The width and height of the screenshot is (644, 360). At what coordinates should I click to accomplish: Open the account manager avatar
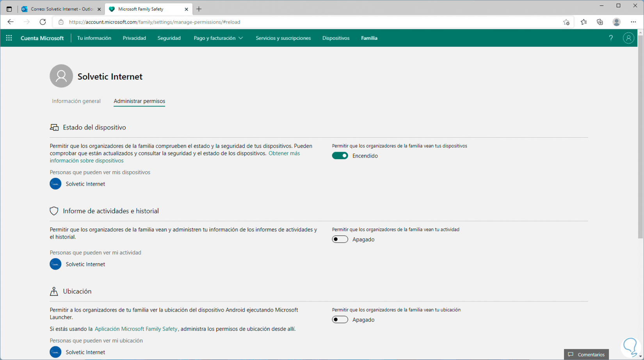pos(628,38)
